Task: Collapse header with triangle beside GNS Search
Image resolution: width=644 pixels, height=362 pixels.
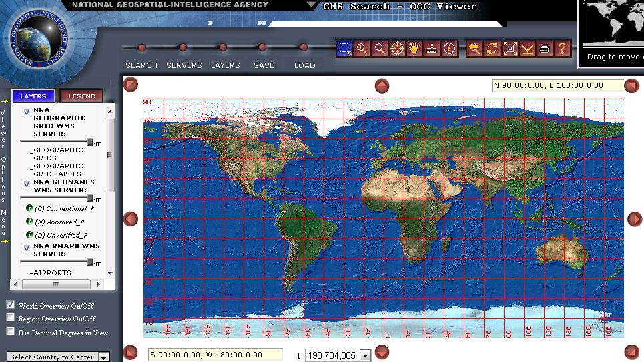Action: (312, 5)
